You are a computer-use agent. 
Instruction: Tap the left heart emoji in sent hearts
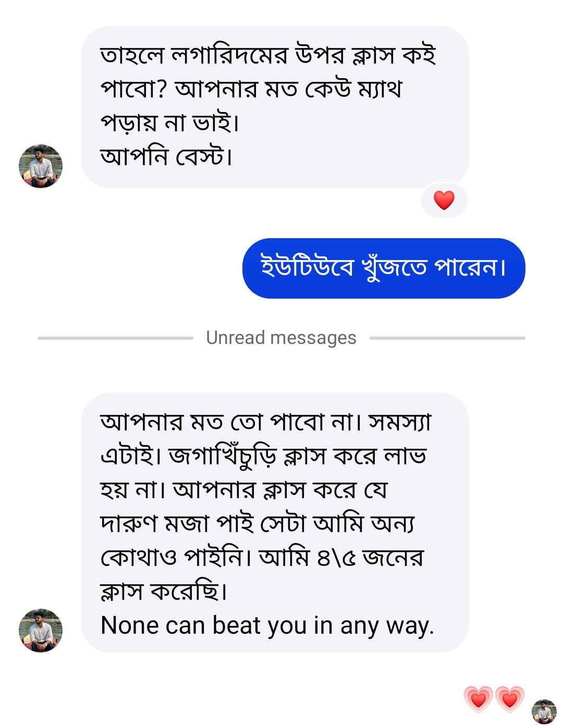(478, 699)
